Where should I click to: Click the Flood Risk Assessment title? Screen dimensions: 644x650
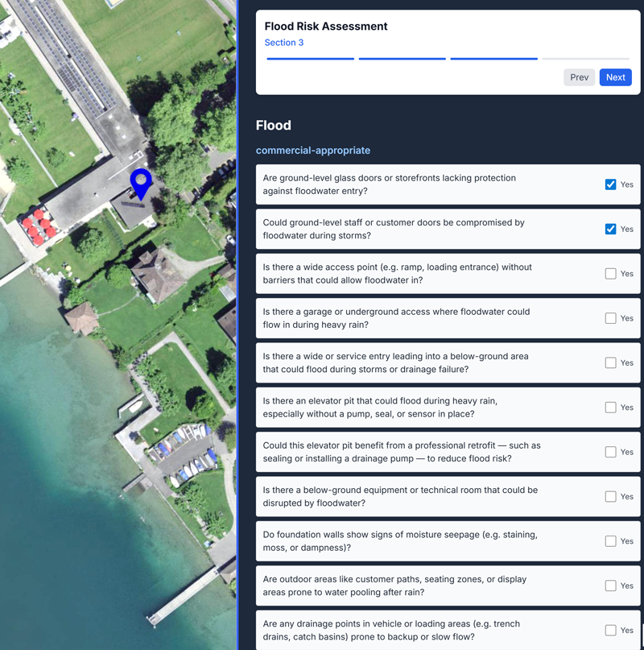(x=326, y=26)
